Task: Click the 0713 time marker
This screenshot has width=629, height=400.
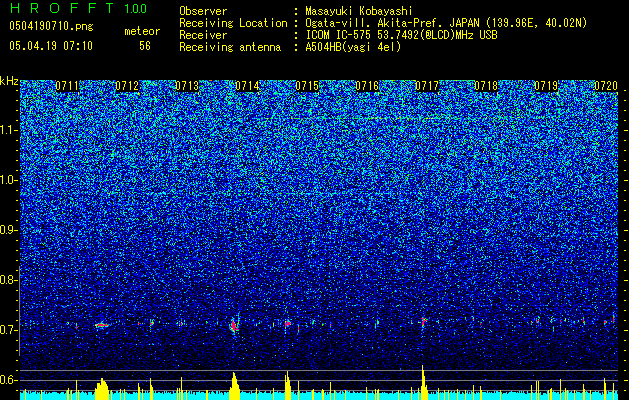Action: 187,86
